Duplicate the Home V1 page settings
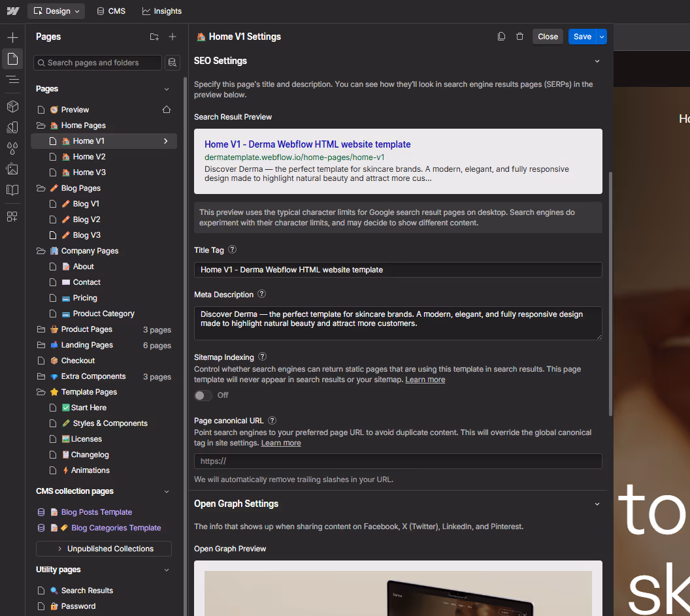 [x=501, y=37]
